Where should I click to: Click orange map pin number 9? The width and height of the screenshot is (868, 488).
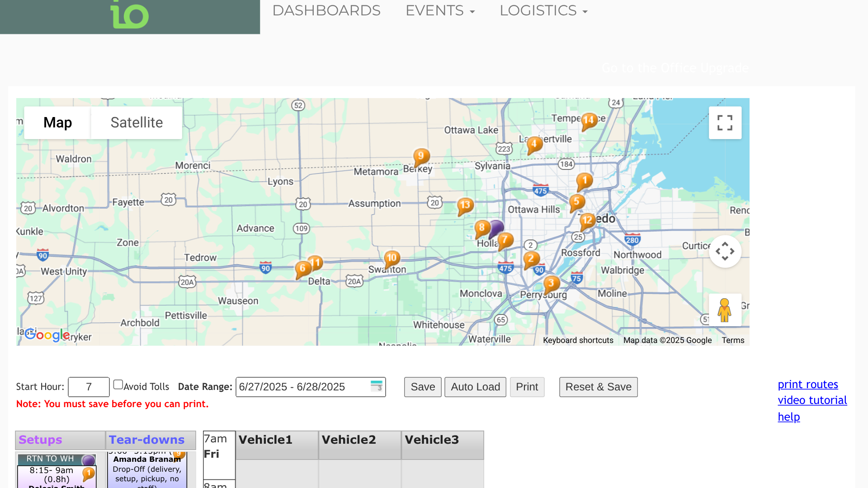[x=421, y=156]
